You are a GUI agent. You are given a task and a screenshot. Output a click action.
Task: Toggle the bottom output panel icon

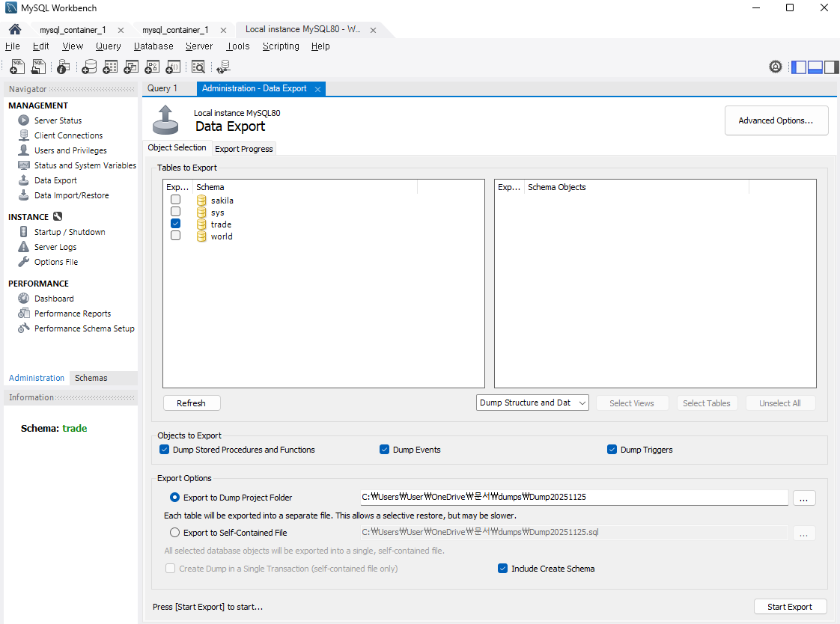815,67
